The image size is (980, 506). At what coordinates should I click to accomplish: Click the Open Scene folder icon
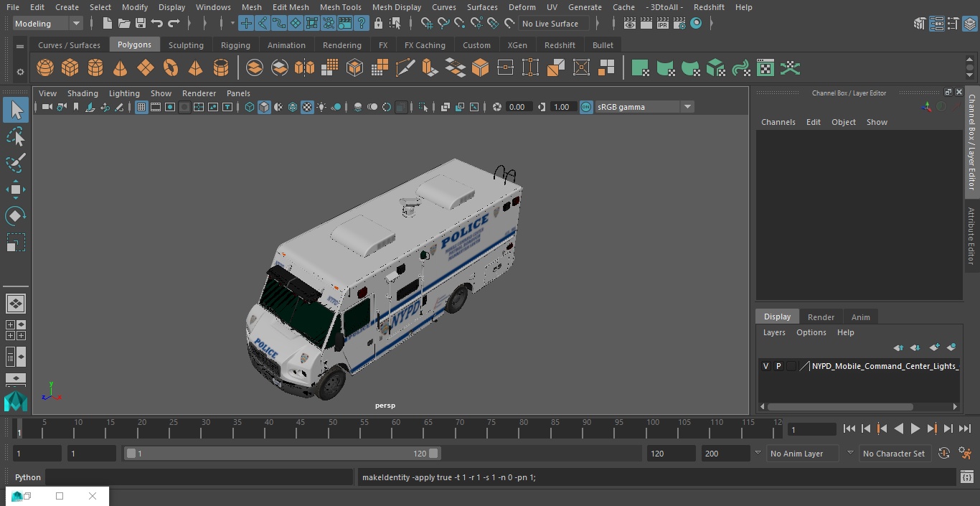[x=124, y=24]
